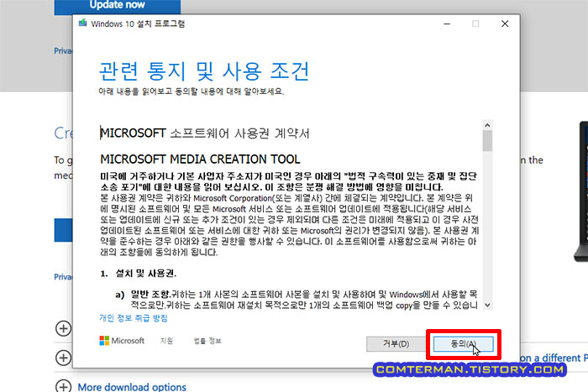Click the MICROSOFT MEDIA CREATION TOOL heading
Viewport: 588px width, 392px height.
click(200, 159)
